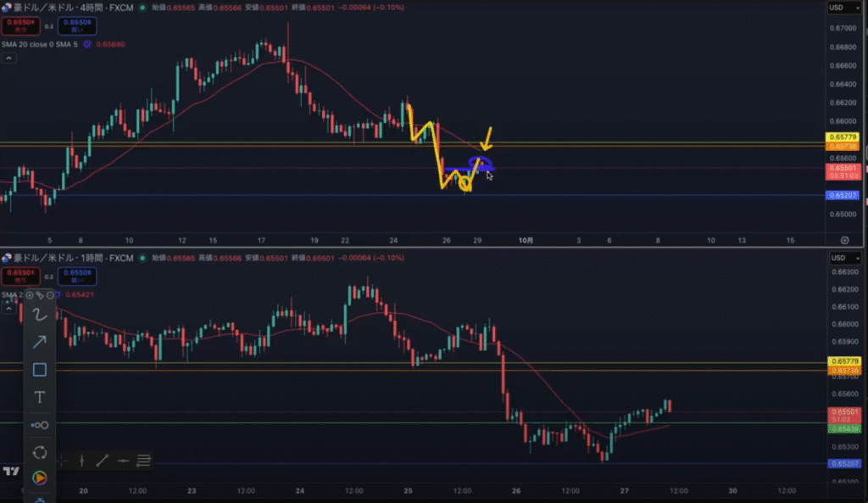Click the 0.67000 price scale label
The height and width of the screenshot is (503, 868).
843,28
